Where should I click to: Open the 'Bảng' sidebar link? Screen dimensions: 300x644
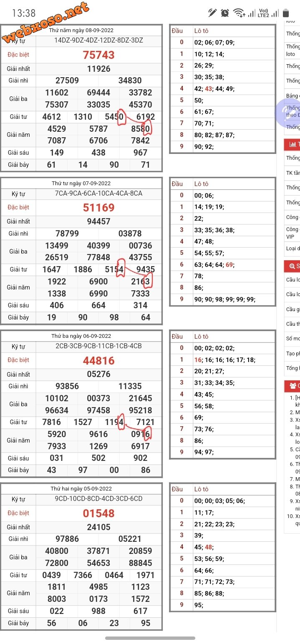292,96
